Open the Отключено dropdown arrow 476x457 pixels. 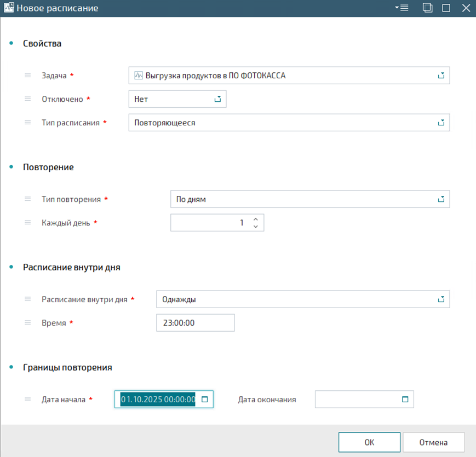(217, 99)
